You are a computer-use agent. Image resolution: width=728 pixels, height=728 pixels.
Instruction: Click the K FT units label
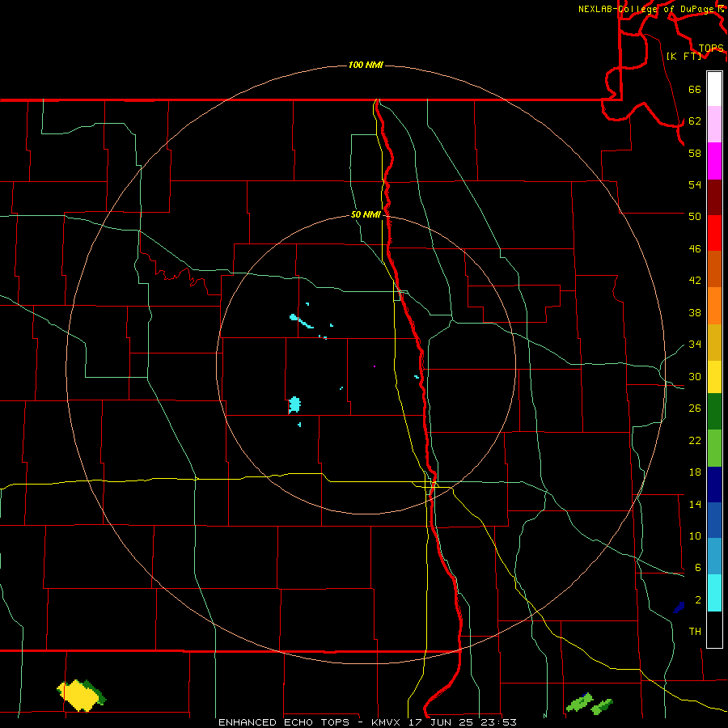tap(684, 56)
